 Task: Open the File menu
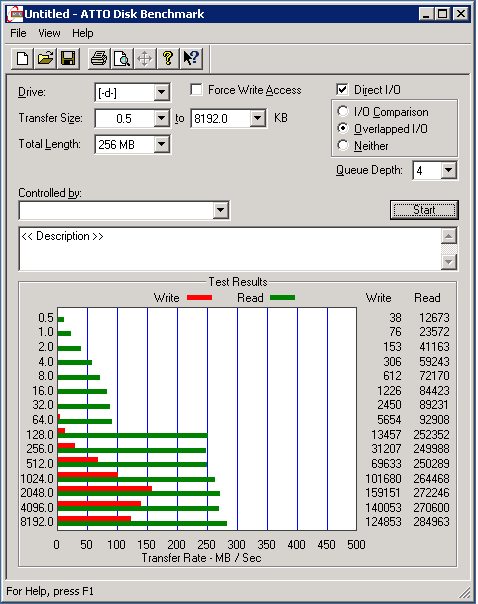pos(18,34)
